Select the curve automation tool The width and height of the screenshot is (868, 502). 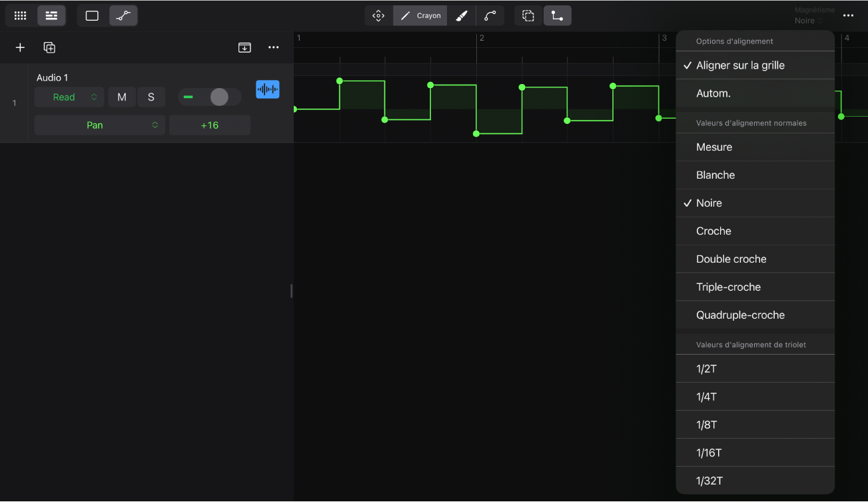490,15
